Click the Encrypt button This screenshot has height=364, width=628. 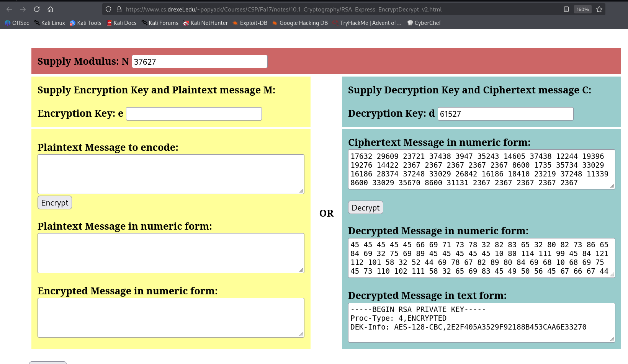pos(54,202)
